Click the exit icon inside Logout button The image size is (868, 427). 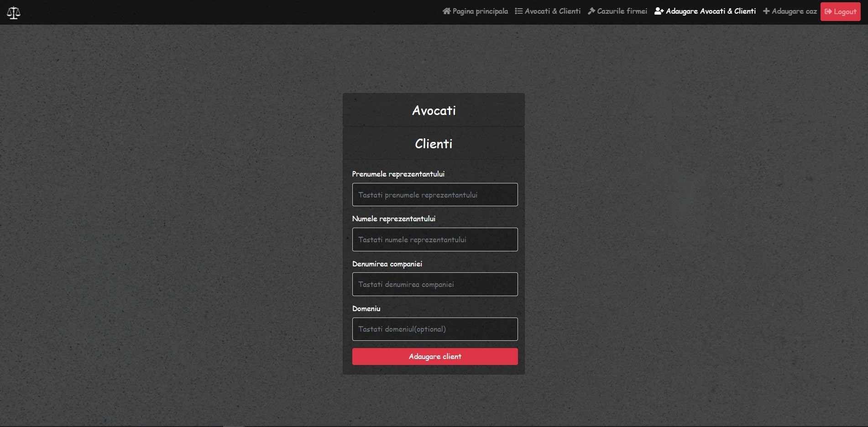(x=828, y=12)
